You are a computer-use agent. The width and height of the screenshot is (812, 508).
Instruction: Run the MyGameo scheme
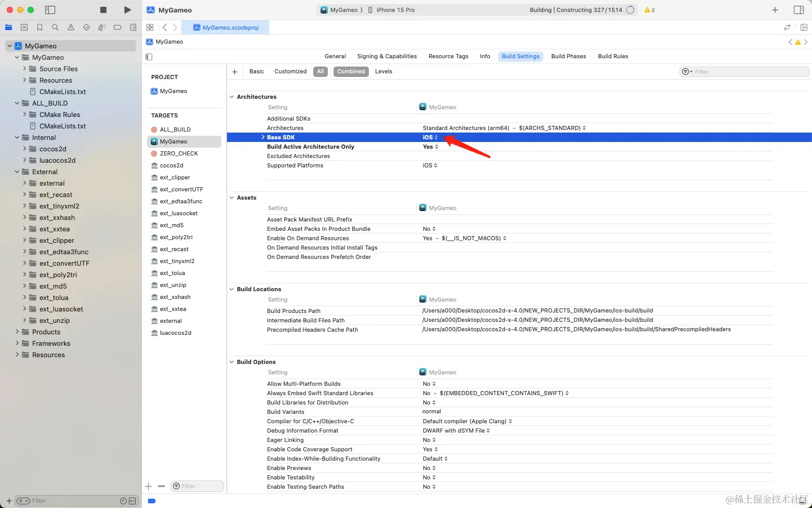[128, 10]
